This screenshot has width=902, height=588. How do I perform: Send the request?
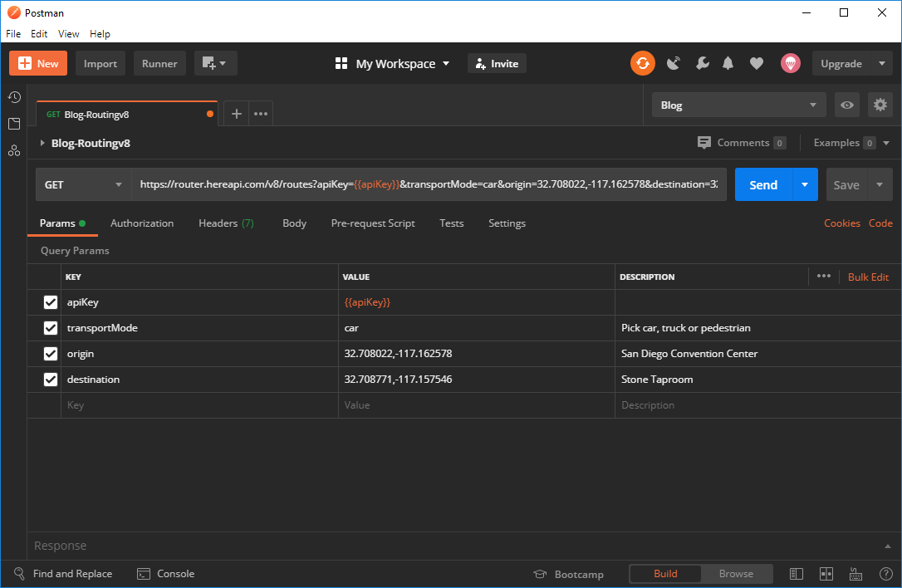pos(763,184)
